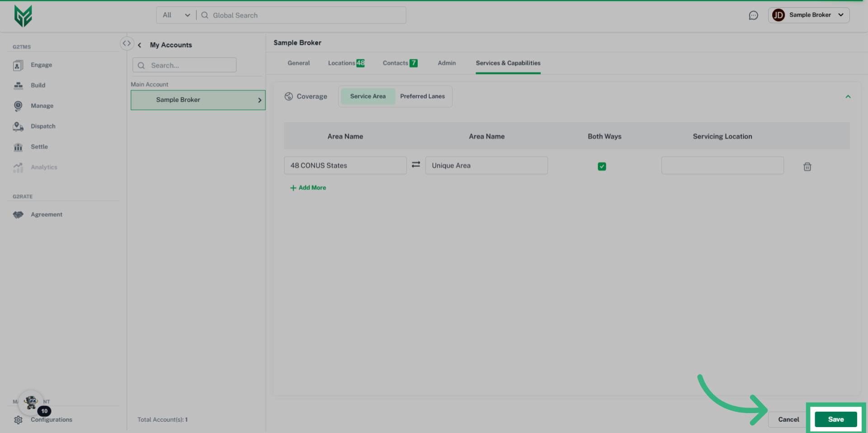Collapse the Coverage section chevron

848,97
